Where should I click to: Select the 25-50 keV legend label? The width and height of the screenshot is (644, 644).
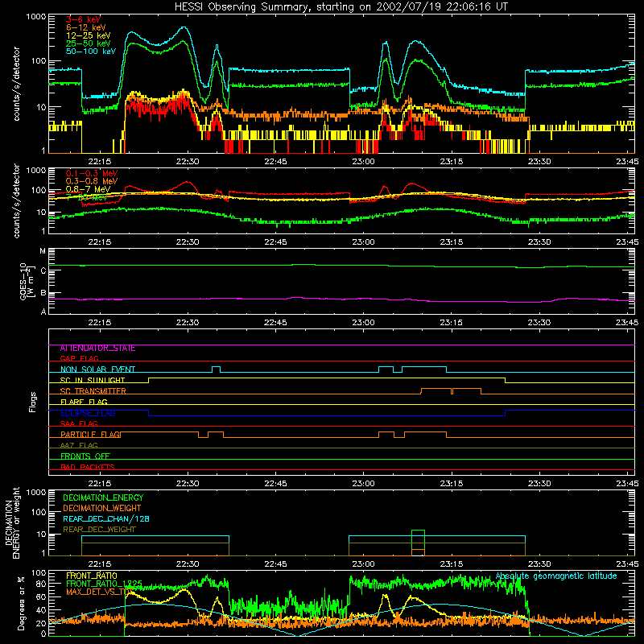coord(88,43)
